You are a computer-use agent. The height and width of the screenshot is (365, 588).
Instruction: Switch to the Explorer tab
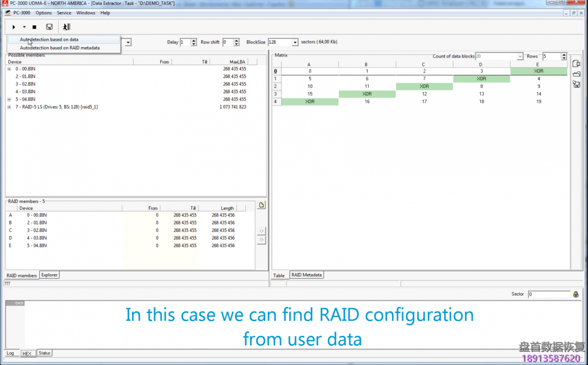point(49,275)
